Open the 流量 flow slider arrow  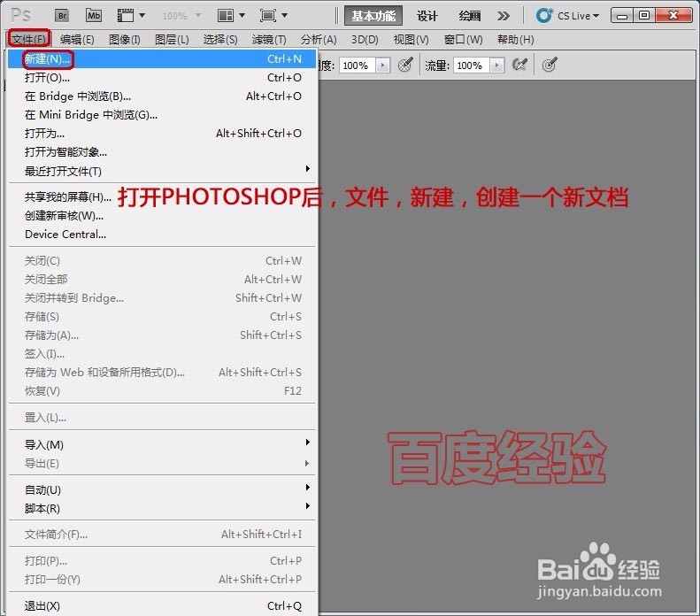tap(496, 65)
